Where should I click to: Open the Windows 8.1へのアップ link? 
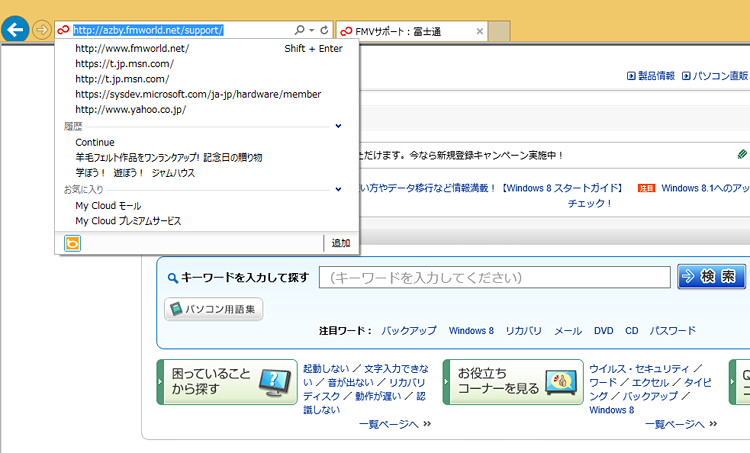point(705,188)
